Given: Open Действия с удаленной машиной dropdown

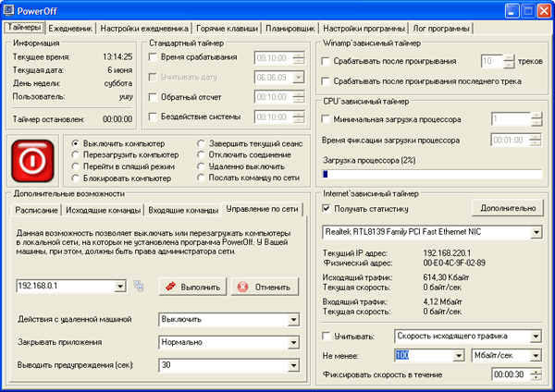Looking at the screenshot, I should point(293,320).
